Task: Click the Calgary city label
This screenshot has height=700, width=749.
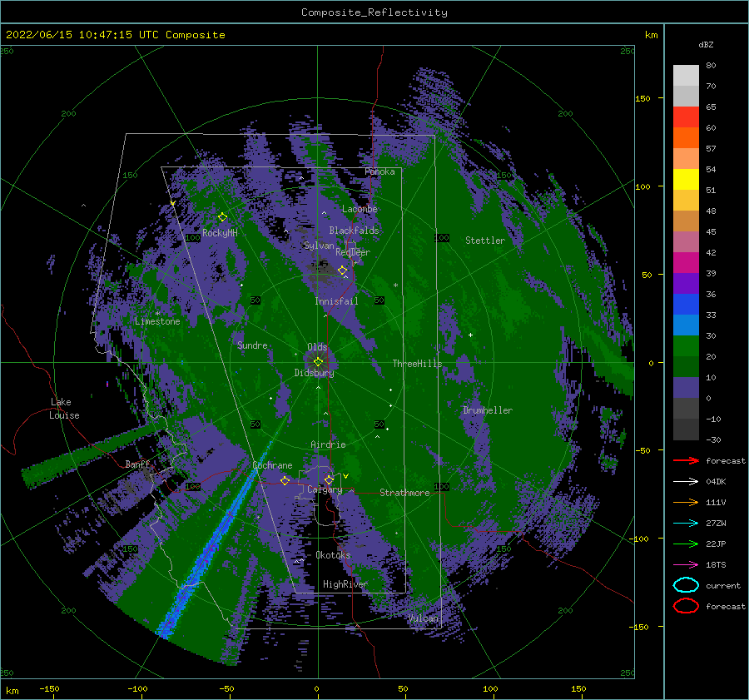Action: point(325,489)
